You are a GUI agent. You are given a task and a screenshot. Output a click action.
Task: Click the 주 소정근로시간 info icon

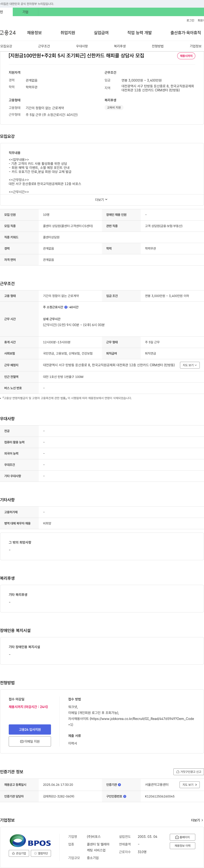pyautogui.click(x=66, y=307)
